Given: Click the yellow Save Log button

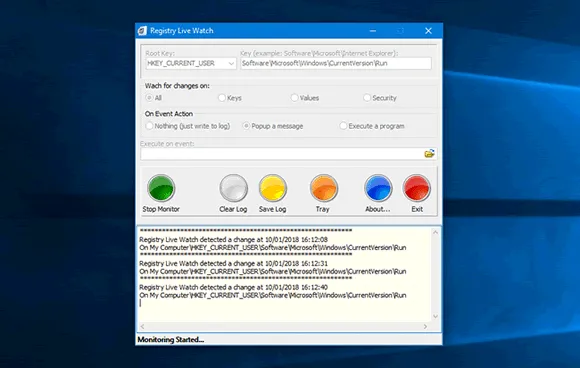Looking at the screenshot, I should tap(273, 188).
